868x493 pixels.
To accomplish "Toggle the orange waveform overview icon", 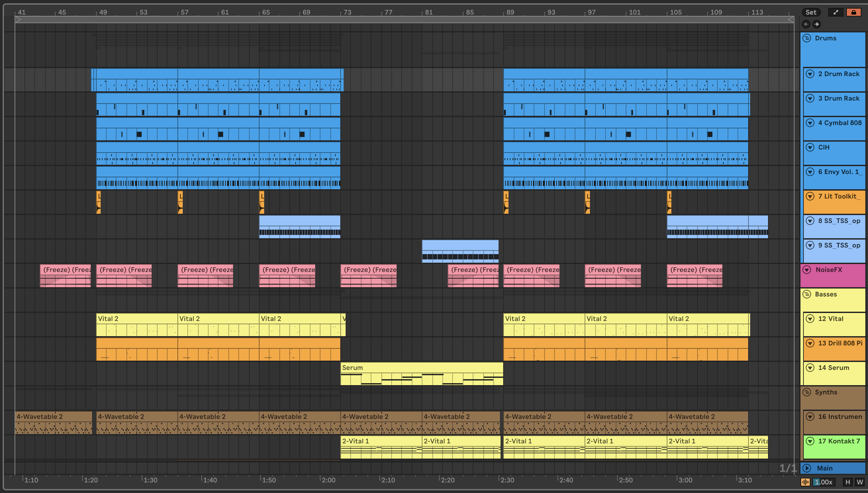I will [x=805, y=482].
